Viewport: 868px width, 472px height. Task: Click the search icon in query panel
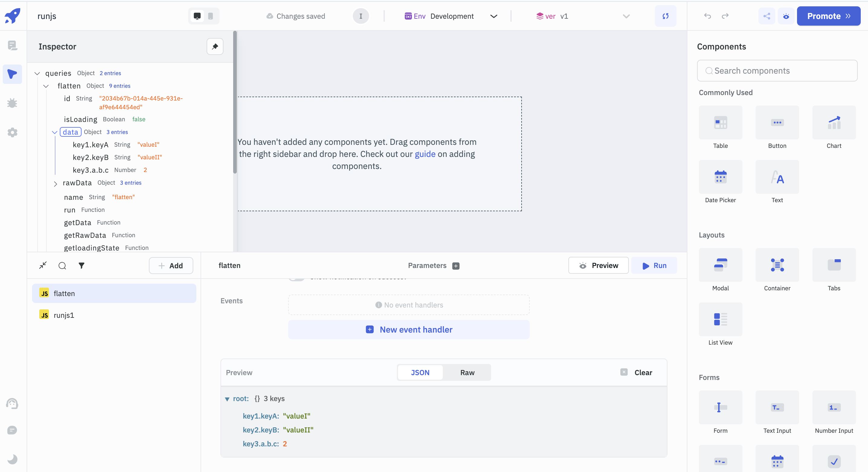(x=62, y=266)
